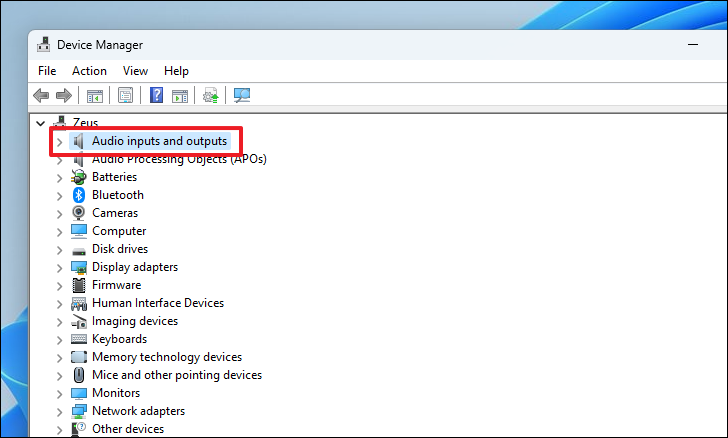Viewport: 728px width, 438px height.
Task: Open the File menu
Action: tap(47, 71)
